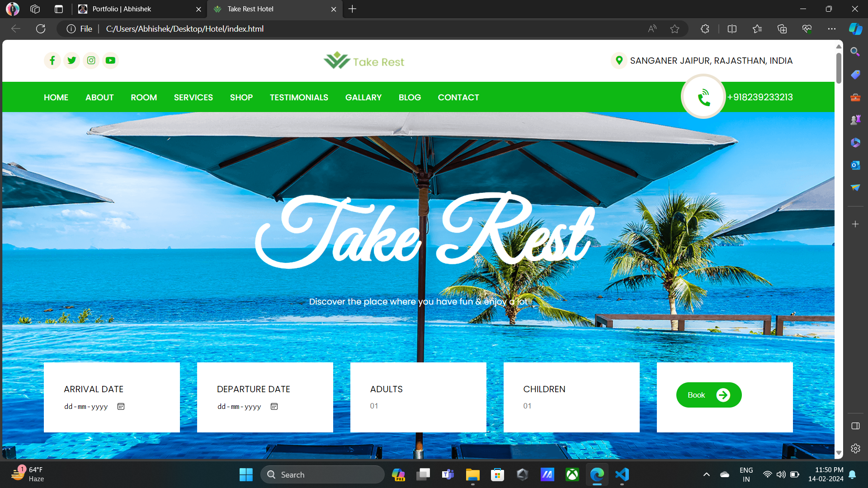Open the departure date calendar picker
The width and height of the screenshot is (868, 488).
[x=274, y=406]
